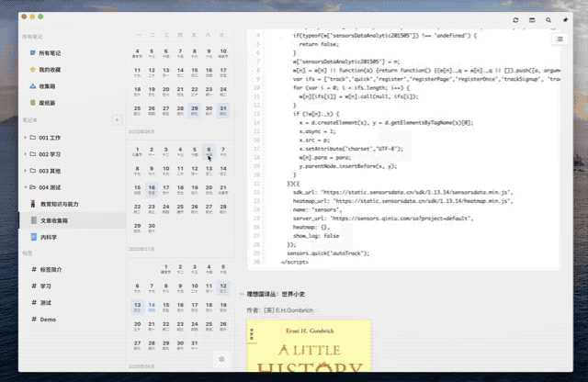This screenshot has height=382, width=588.
Task: Open search with the magnifier icon
Action: [548, 20]
